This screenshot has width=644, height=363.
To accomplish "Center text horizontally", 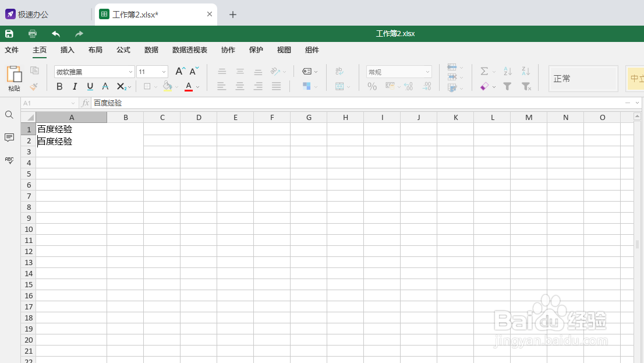I will click(x=239, y=86).
